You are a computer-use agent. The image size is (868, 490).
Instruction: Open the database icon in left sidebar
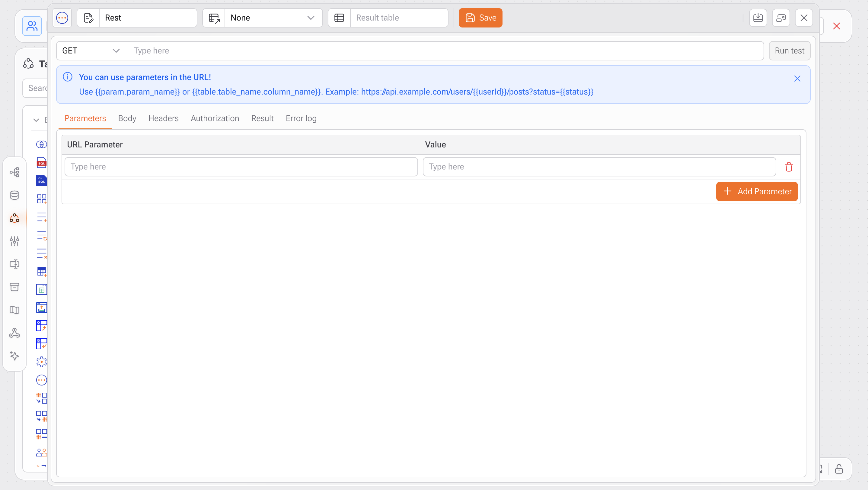(14, 195)
